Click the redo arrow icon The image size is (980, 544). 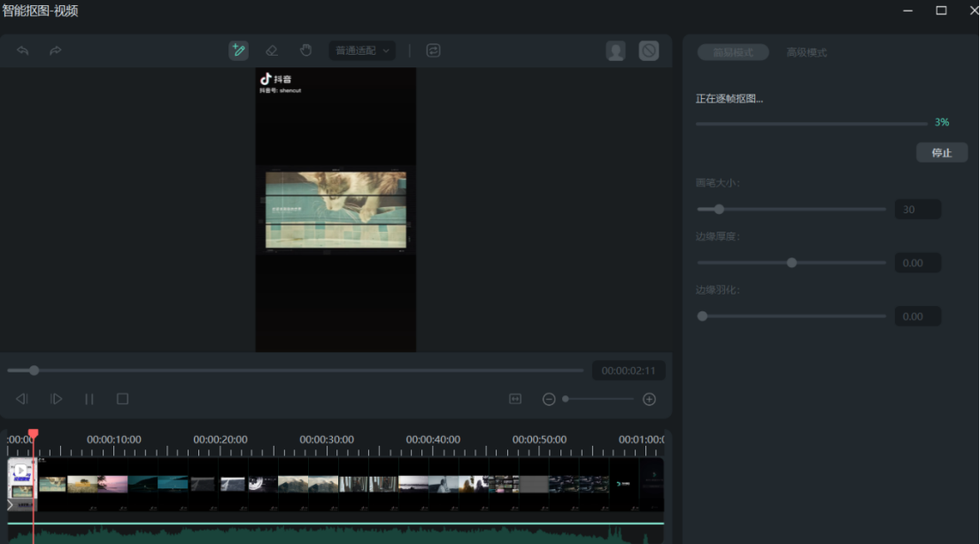(x=55, y=51)
